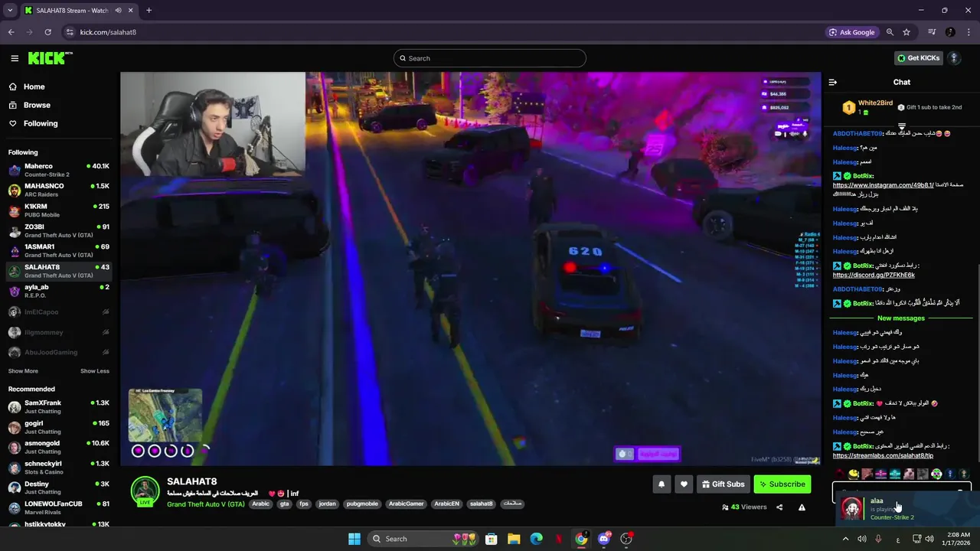The height and width of the screenshot is (551, 980).
Task: Click the ArabicGamer stream tag
Action: click(406, 504)
